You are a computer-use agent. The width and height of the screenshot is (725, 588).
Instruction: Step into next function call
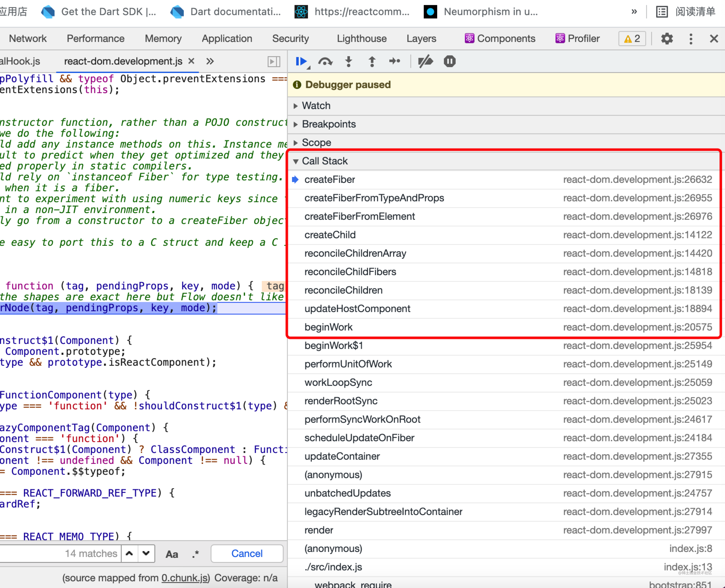[x=348, y=62]
